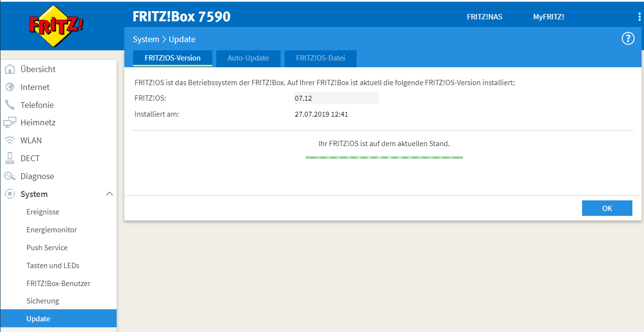644x332 pixels.
Task: Open the WLAN menu entry
Action: (31, 140)
